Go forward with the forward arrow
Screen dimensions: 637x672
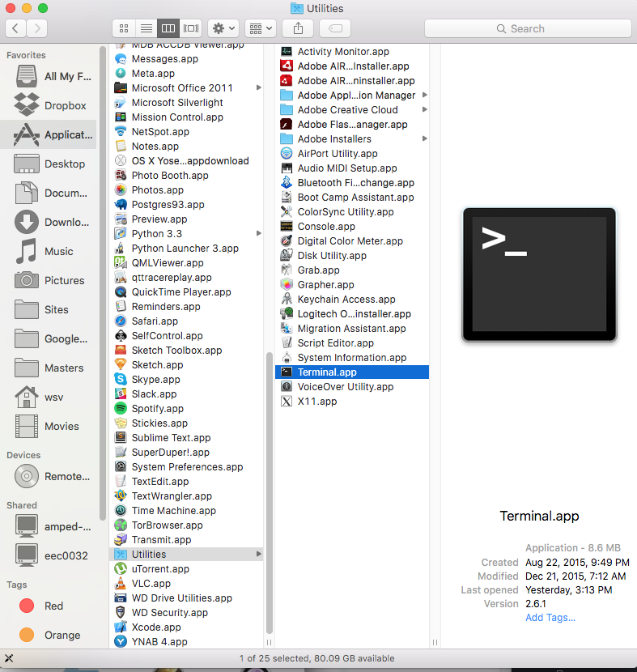(x=37, y=28)
